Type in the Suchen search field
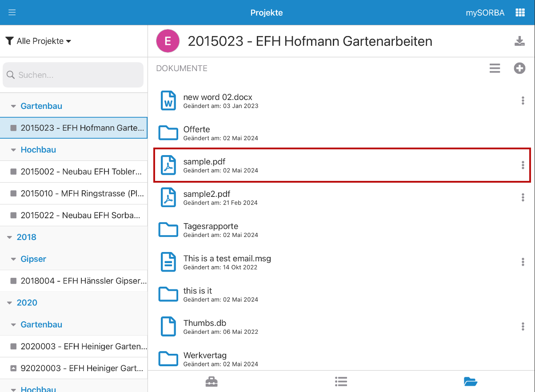The image size is (535, 392). point(73,75)
